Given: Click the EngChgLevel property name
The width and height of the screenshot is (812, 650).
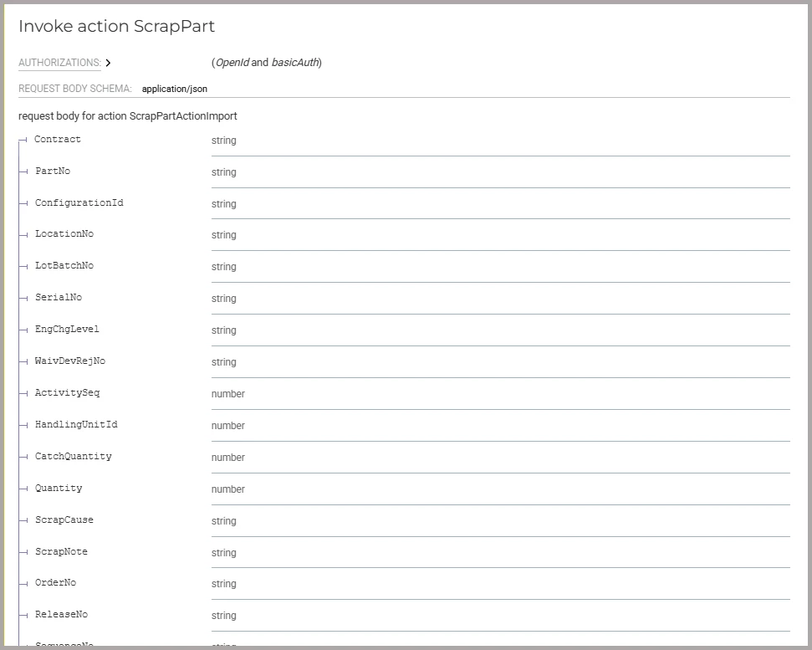Looking at the screenshot, I should tap(67, 330).
